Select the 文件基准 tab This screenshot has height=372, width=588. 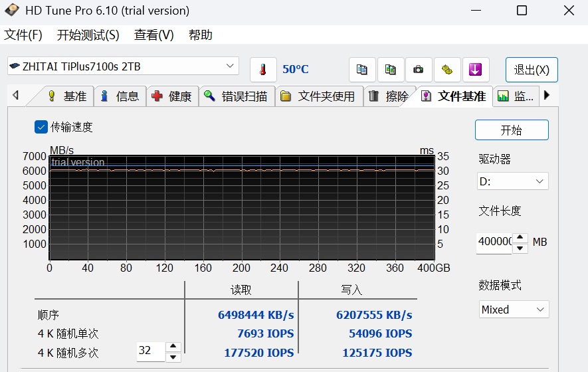tap(454, 96)
